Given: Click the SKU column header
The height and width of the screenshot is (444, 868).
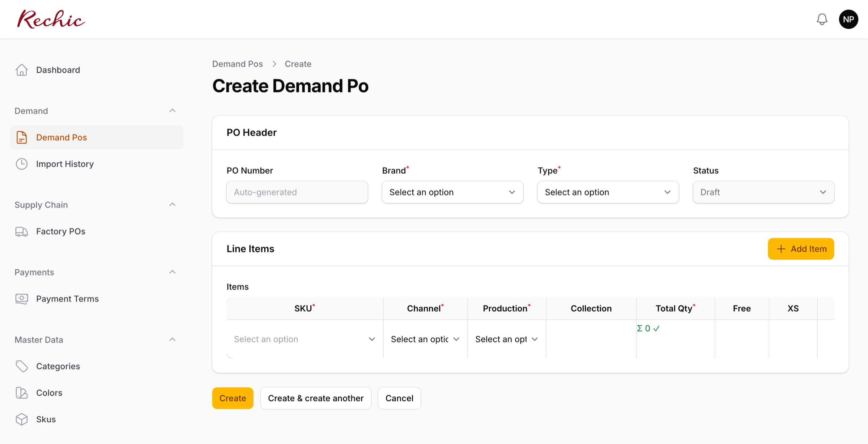Looking at the screenshot, I should pos(305,308).
